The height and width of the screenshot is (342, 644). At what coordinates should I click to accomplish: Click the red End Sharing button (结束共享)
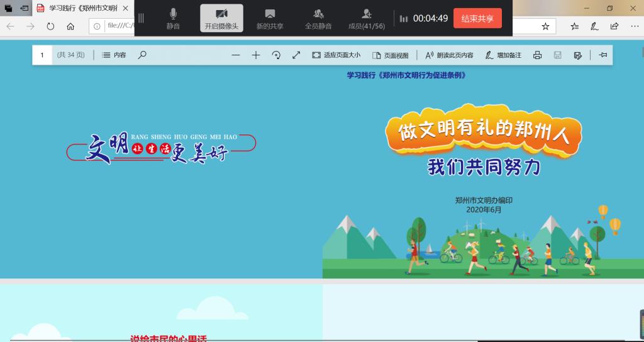(477, 18)
